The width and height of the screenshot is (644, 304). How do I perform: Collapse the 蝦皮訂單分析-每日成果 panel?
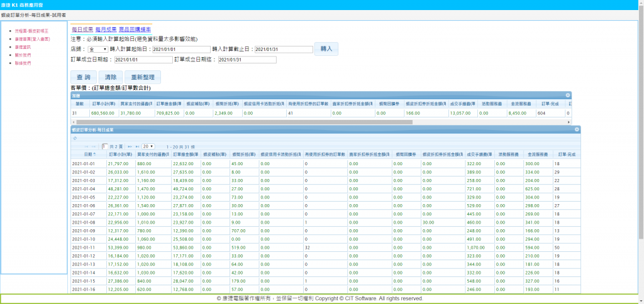pyautogui.click(x=577, y=129)
